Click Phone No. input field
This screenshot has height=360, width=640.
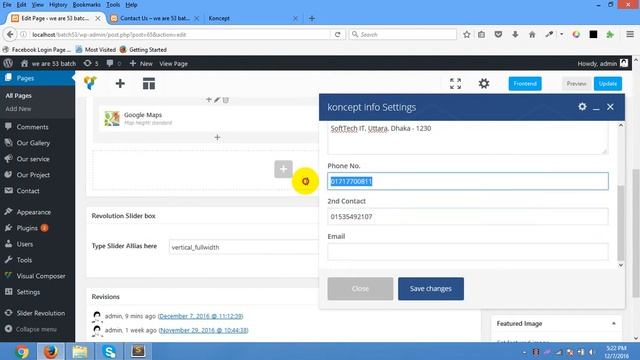click(468, 181)
